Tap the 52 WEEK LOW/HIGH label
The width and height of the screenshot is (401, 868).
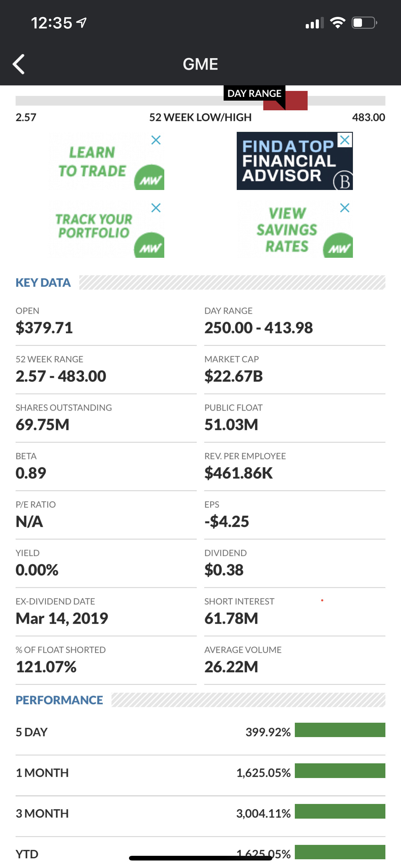coord(200,117)
